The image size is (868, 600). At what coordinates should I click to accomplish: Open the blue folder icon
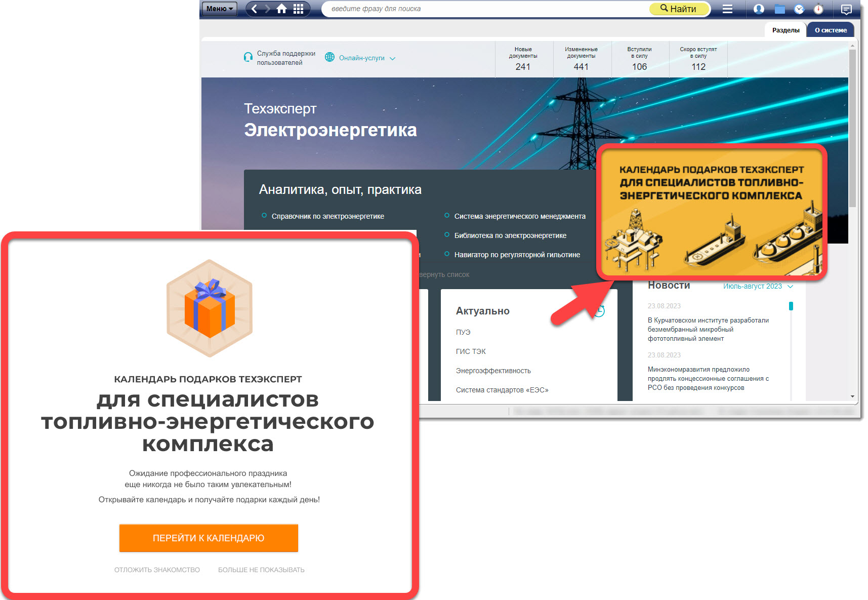(779, 9)
